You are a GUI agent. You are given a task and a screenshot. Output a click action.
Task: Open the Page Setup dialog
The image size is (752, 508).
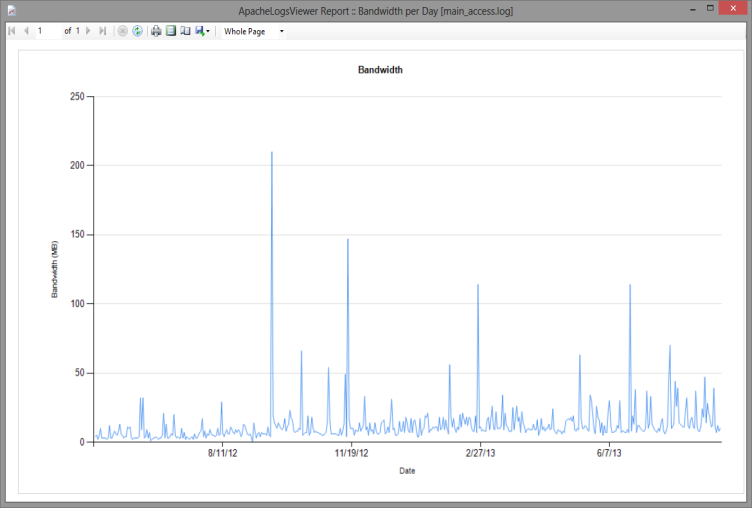tap(185, 31)
